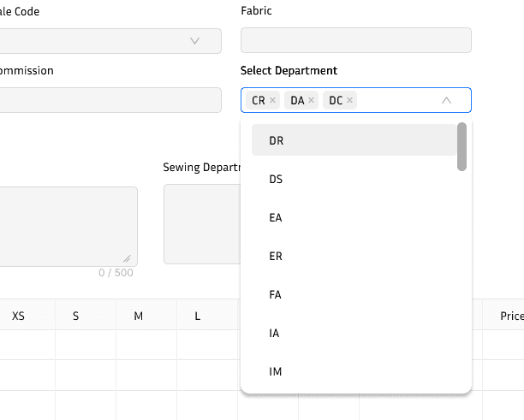This screenshot has width=524, height=420.
Task: Remove the DC department tag
Action: pos(349,101)
